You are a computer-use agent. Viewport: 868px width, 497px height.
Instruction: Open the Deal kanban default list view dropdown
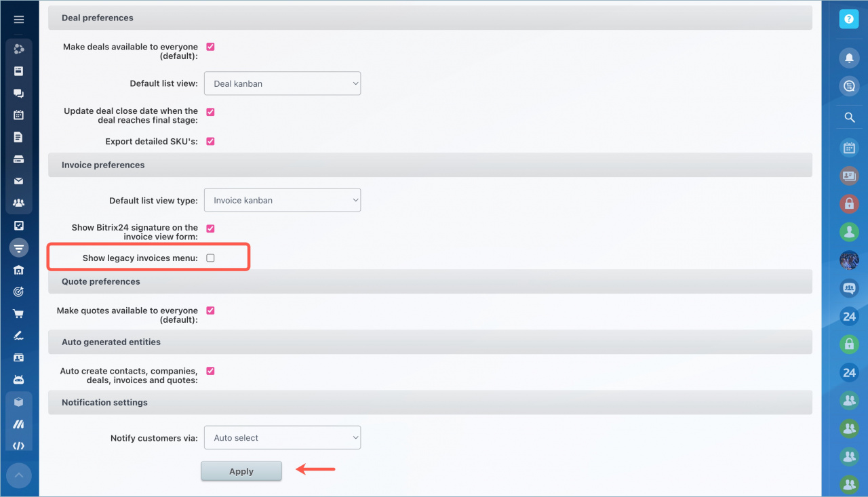point(282,83)
